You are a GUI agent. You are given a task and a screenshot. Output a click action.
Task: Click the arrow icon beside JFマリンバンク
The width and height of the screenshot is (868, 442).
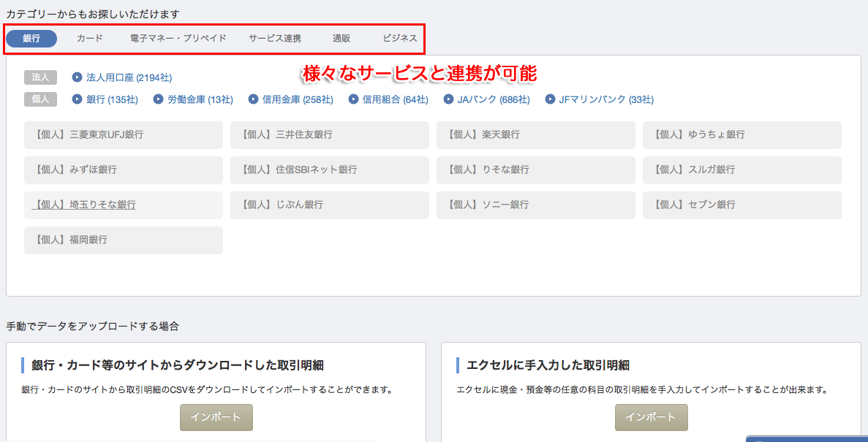550,99
